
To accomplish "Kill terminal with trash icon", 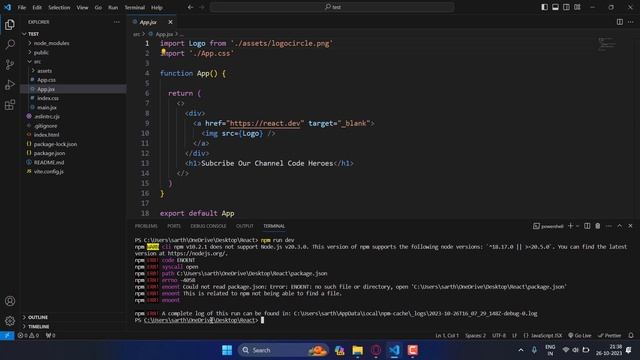I will (x=598, y=226).
